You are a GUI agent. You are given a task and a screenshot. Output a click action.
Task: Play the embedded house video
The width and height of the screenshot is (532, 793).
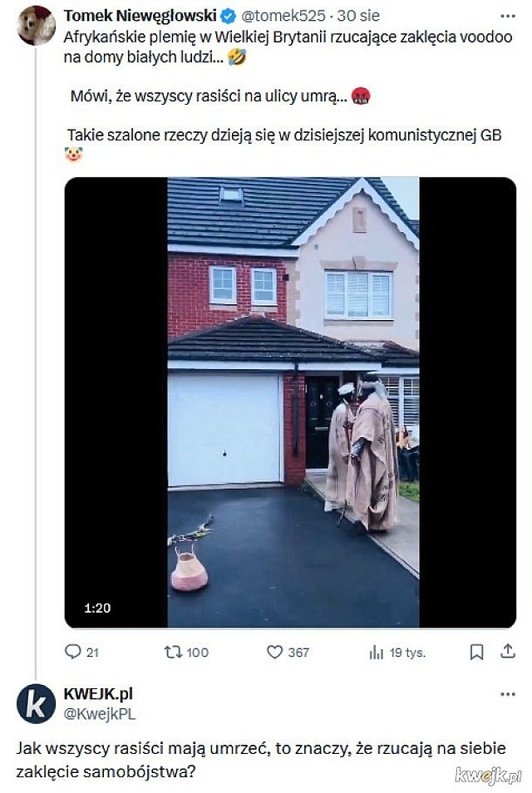pyautogui.click(x=290, y=402)
